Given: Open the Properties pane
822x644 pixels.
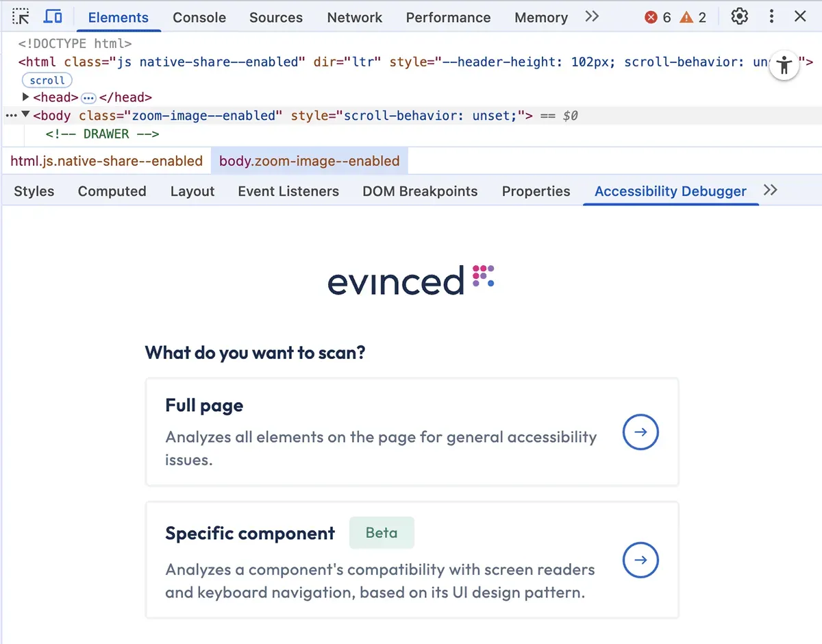Looking at the screenshot, I should (x=536, y=191).
